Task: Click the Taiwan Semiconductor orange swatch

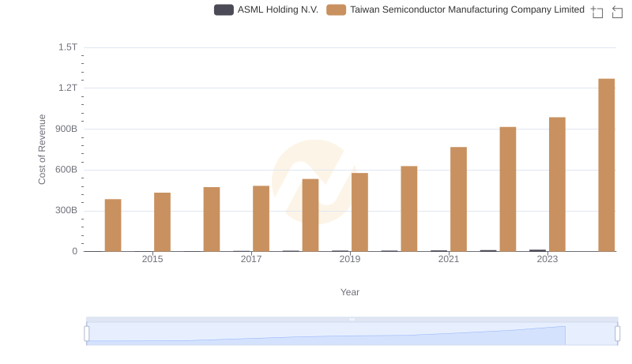Action: click(337, 9)
